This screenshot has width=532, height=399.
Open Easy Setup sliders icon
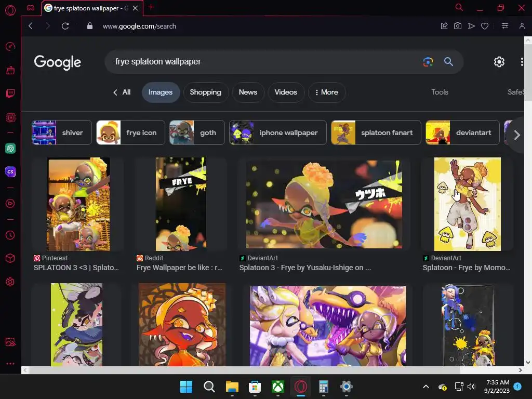tap(505, 26)
